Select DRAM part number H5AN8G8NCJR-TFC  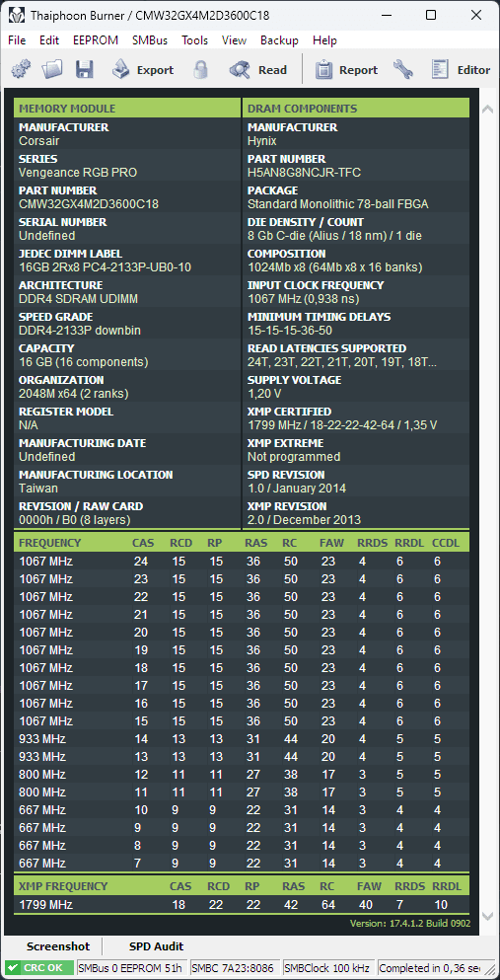[304, 173]
